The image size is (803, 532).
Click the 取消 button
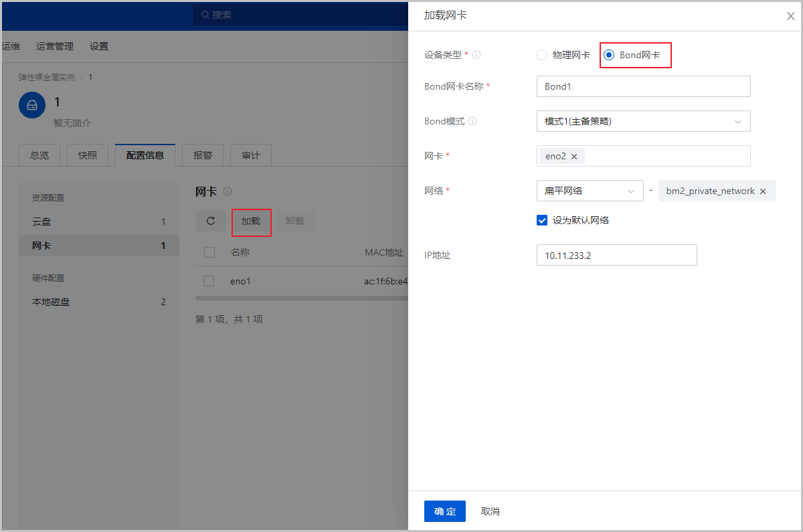tap(490, 511)
